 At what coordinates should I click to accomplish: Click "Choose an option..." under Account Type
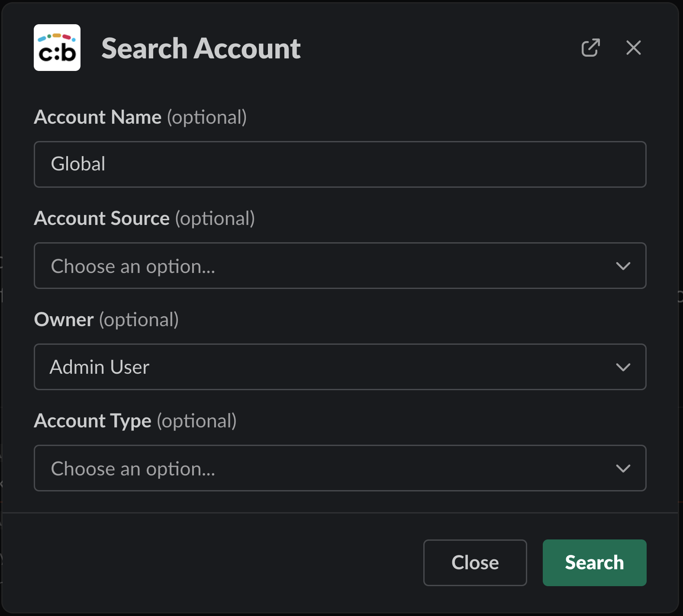click(133, 468)
